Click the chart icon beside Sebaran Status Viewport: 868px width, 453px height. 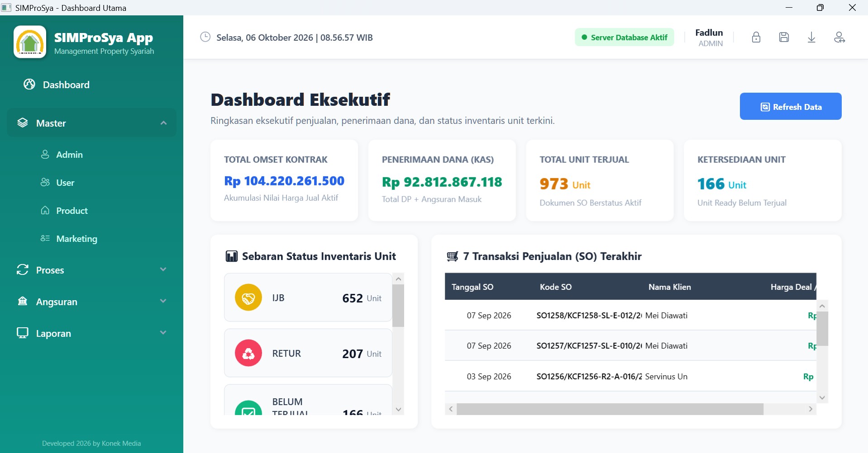pyautogui.click(x=231, y=256)
